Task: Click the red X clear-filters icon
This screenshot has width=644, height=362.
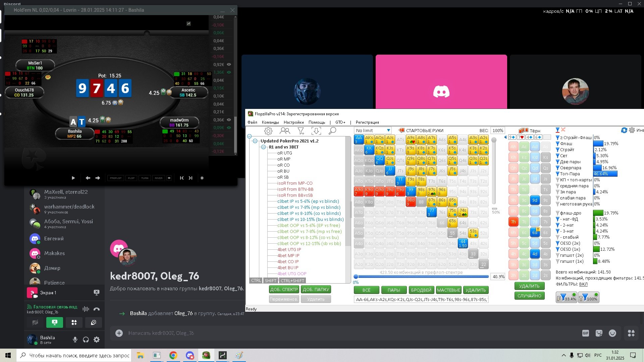Action: 563,130
